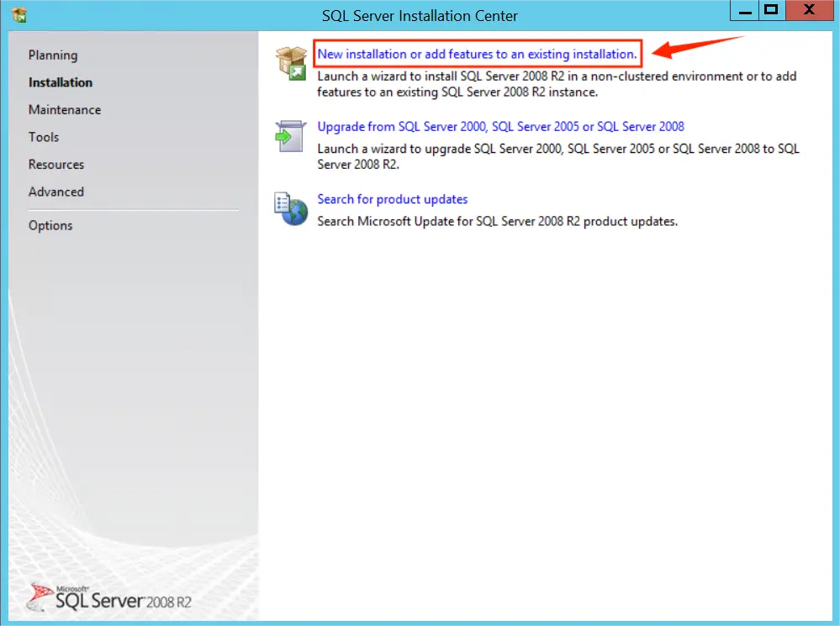Open the Resources section
This screenshot has height=626, width=840.
point(56,164)
